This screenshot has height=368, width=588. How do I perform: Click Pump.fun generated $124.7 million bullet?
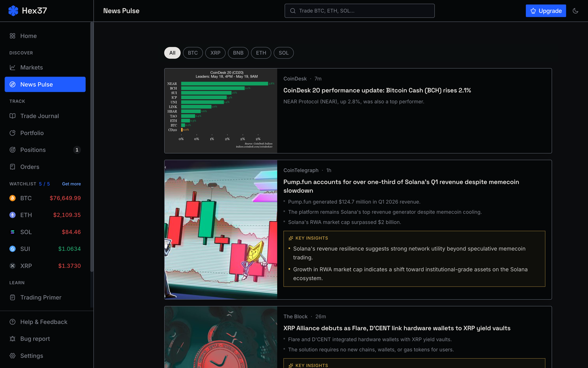tap(354, 202)
